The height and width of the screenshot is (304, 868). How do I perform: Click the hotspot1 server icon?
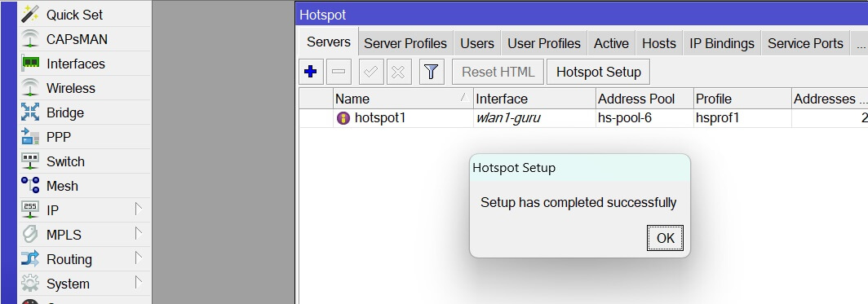[x=343, y=118]
